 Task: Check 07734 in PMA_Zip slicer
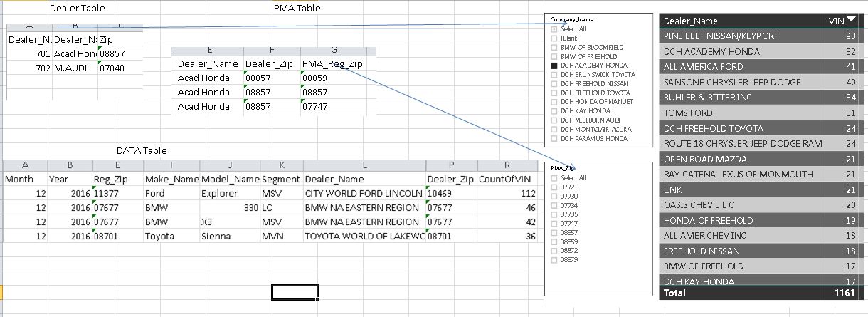(x=554, y=205)
